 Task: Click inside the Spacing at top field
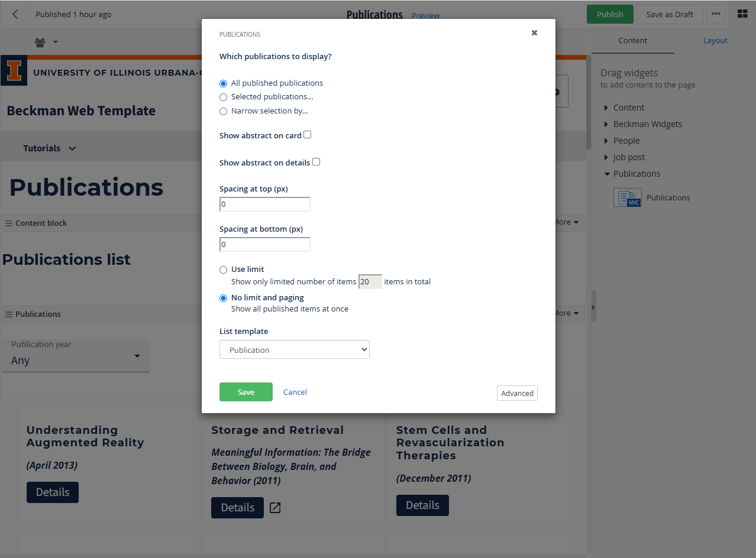click(x=264, y=204)
